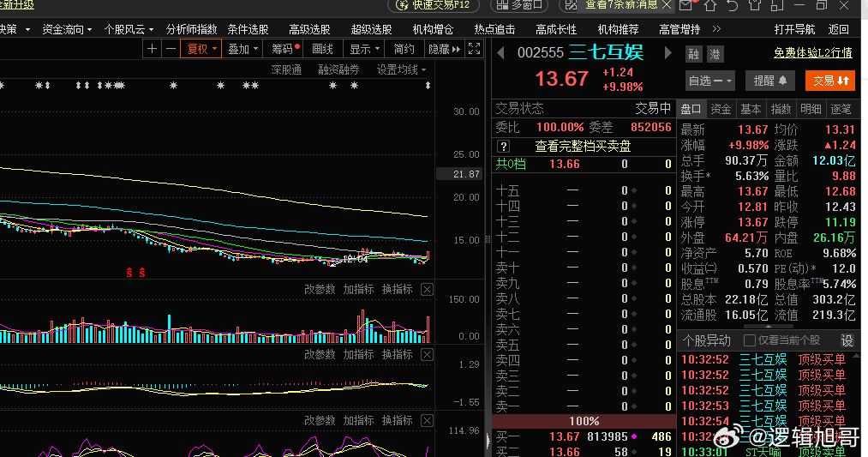Close the MACD indicator panel
Image resolution: width=868 pixels, height=457 pixels.
(427, 354)
